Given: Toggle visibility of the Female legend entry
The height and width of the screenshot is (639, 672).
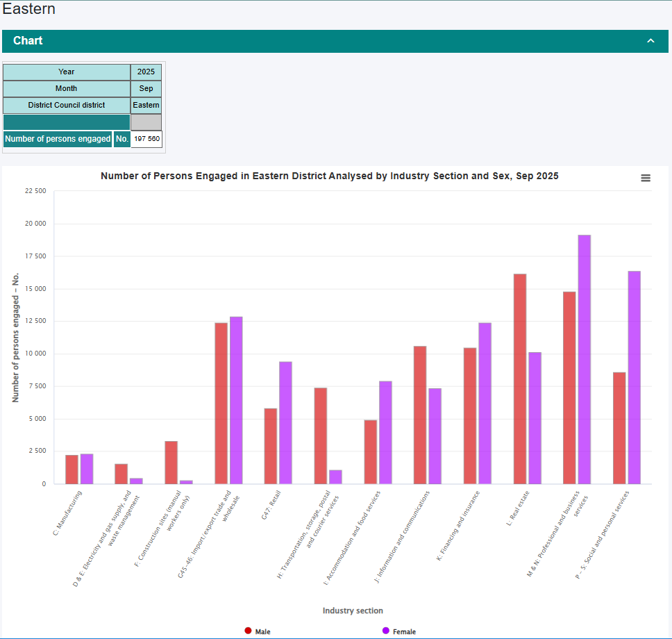Looking at the screenshot, I should (x=404, y=631).
